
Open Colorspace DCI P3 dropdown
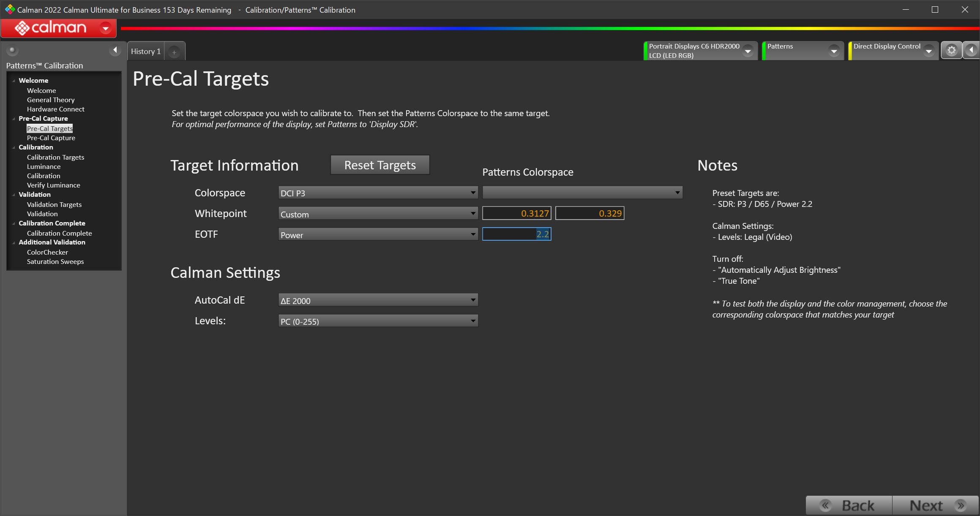378,193
